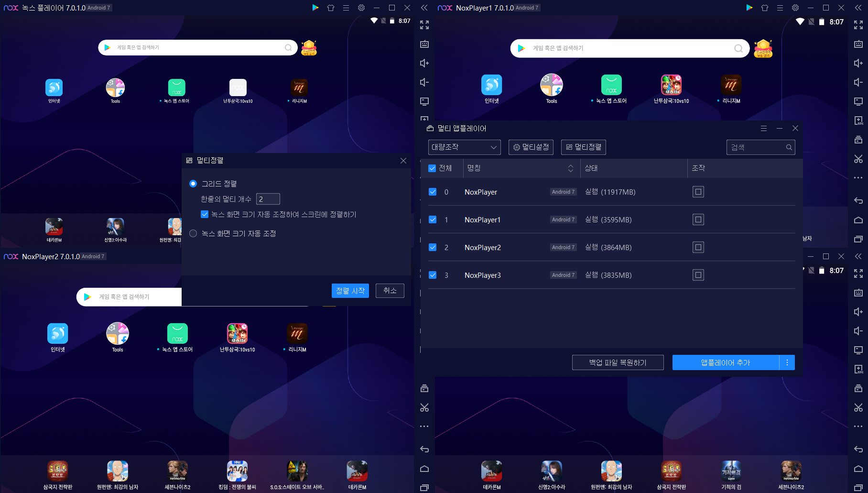This screenshot has height=493, width=868.
Task: Toggle checkbox for NoxPlayer1 row
Action: click(x=433, y=219)
